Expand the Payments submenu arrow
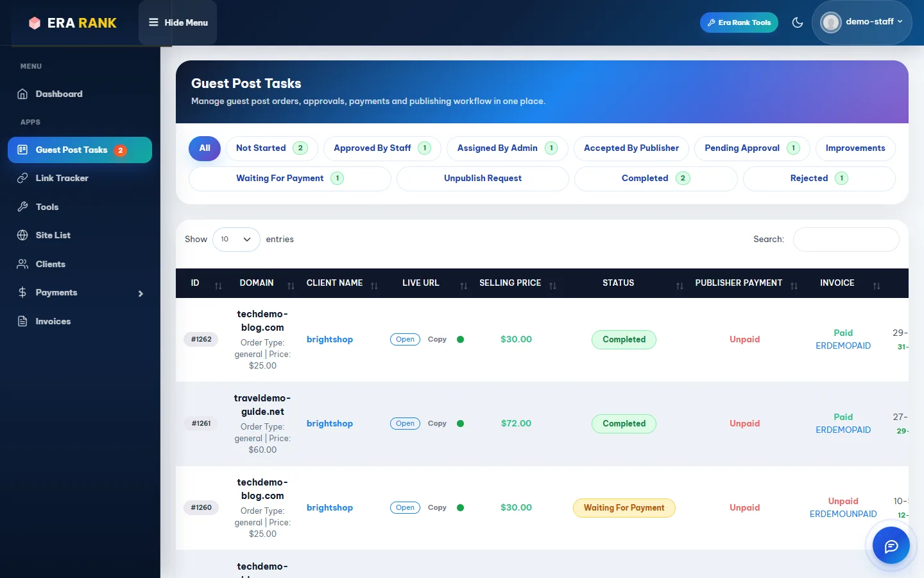This screenshot has width=924, height=578. click(141, 293)
